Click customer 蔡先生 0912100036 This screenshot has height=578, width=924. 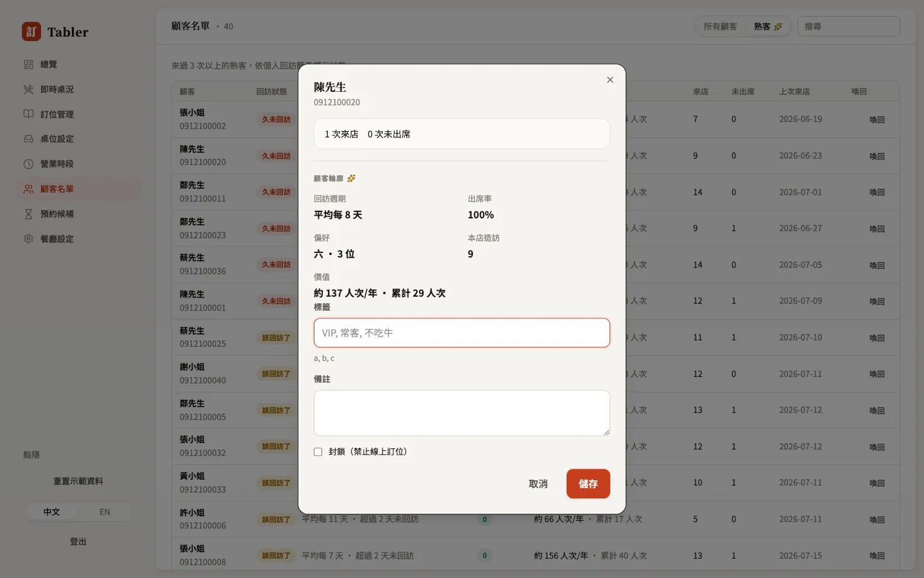click(203, 264)
